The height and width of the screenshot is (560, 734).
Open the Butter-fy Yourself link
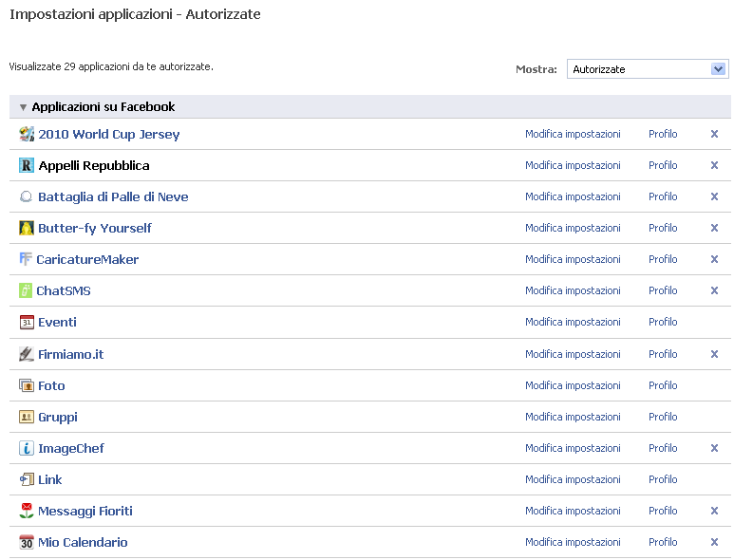pos(95,229)
